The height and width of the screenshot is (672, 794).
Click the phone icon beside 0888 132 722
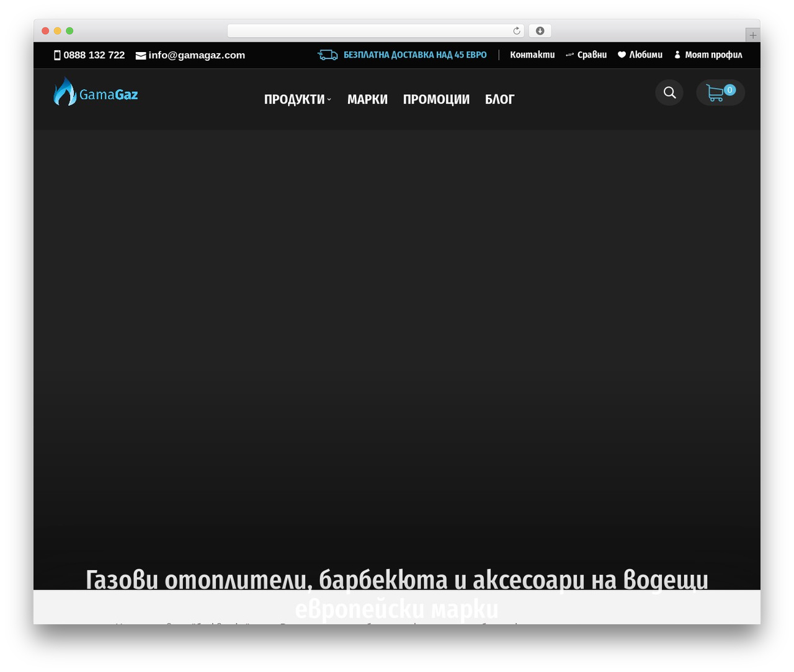[x=57, y=55]
